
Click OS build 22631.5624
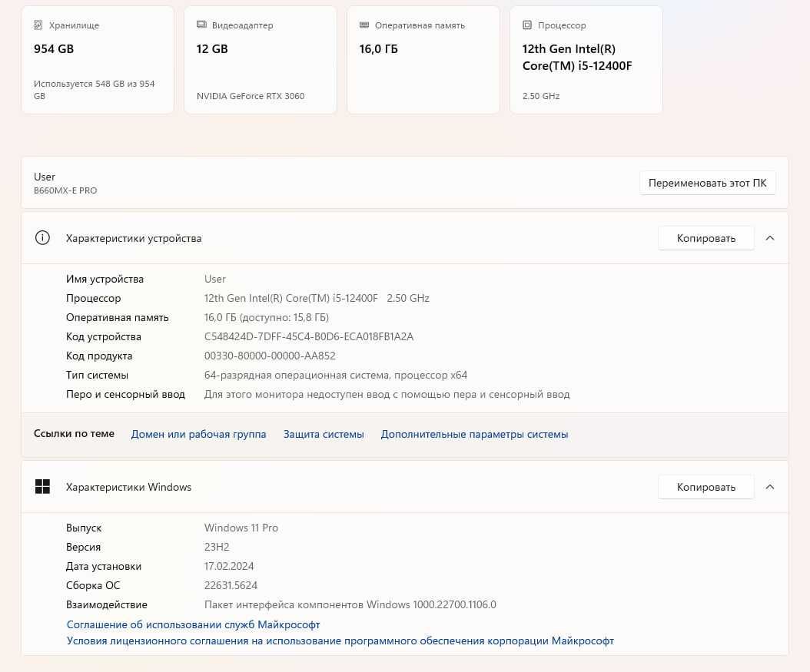click(x=231, y=585)
